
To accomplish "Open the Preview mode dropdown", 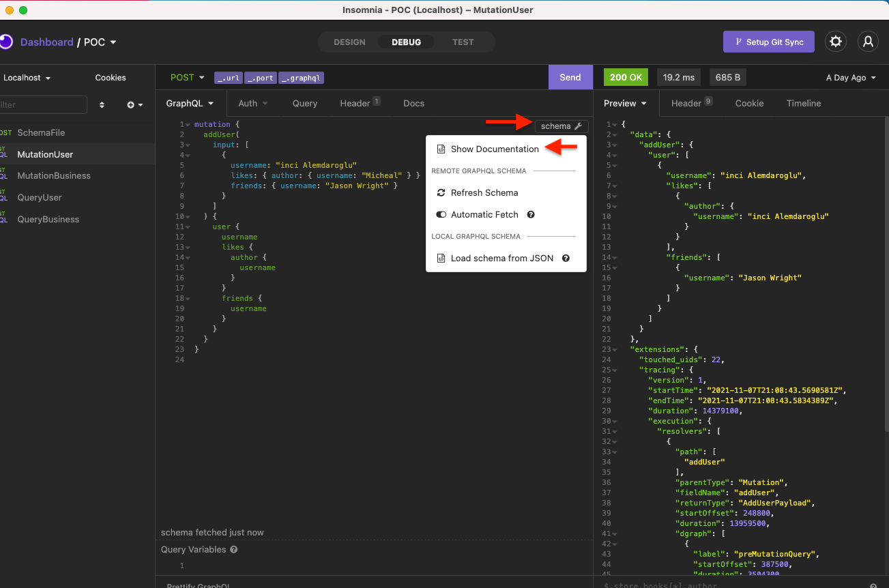I will coord(624,103).
